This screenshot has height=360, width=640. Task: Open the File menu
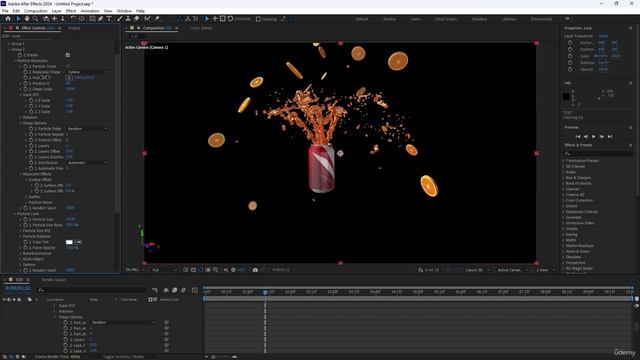5,11
